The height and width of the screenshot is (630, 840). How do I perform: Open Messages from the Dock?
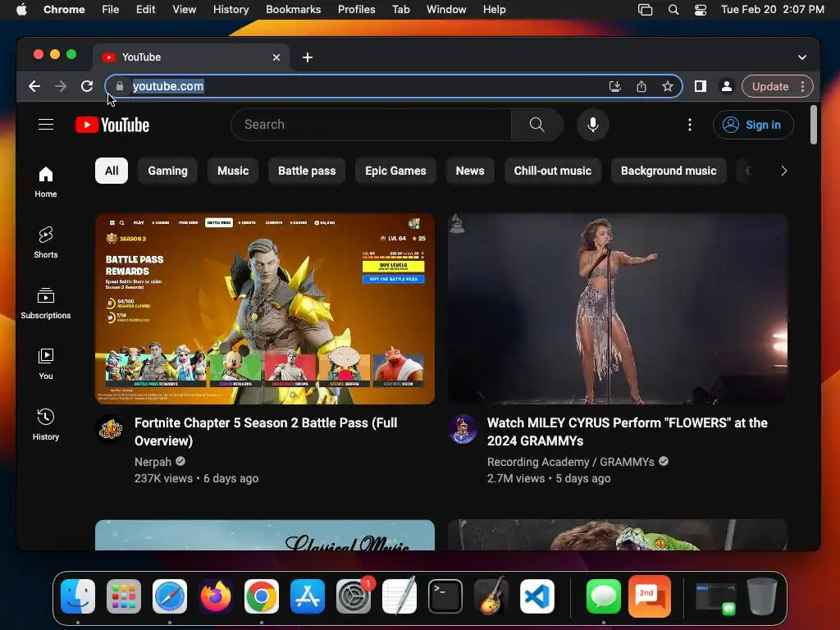coord(603,596)
